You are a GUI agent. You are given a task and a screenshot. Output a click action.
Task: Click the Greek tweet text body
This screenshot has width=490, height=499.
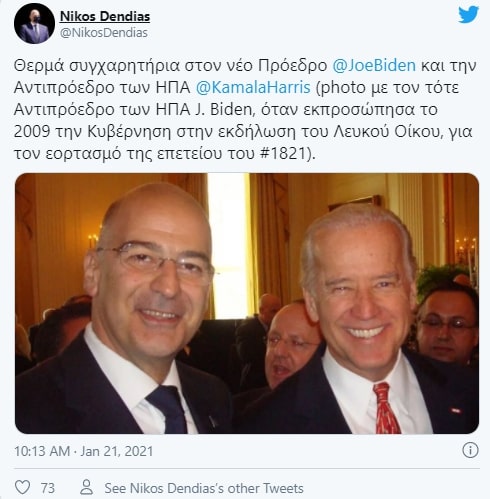245,109
